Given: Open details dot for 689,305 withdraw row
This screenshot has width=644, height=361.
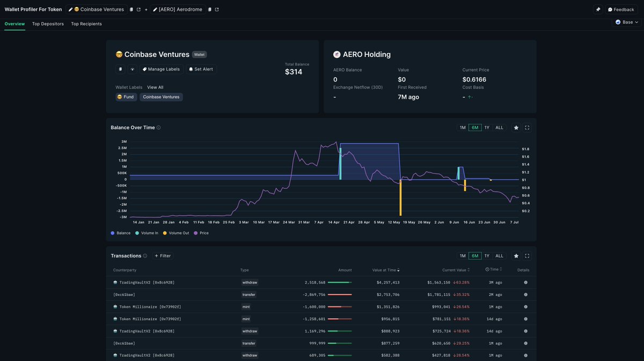Looking at the screenshot, I should tap(525, 355).
